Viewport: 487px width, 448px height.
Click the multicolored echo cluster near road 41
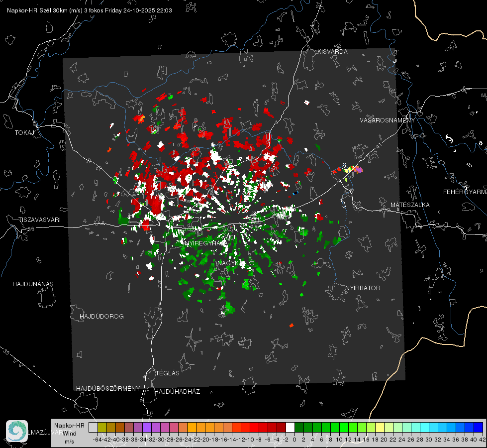coord(348,170)
